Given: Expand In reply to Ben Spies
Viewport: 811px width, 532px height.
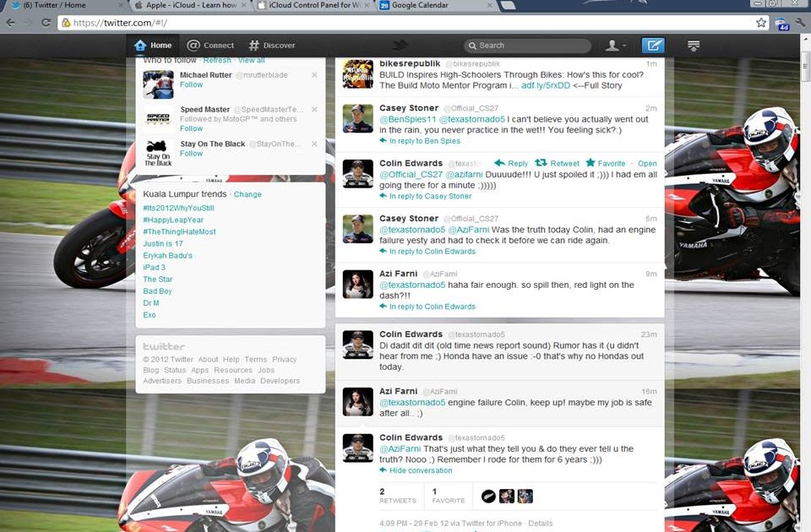Looking at the screenshot, I should [420, 141].
